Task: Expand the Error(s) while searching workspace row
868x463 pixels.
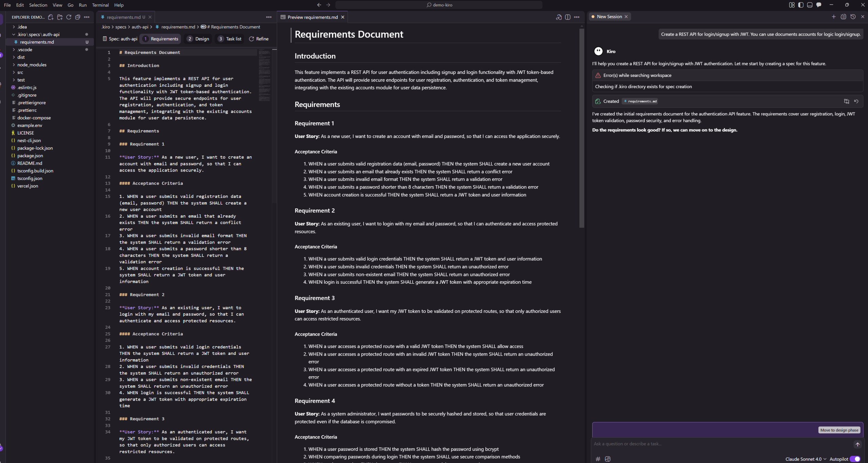Action: pos(727,75)
